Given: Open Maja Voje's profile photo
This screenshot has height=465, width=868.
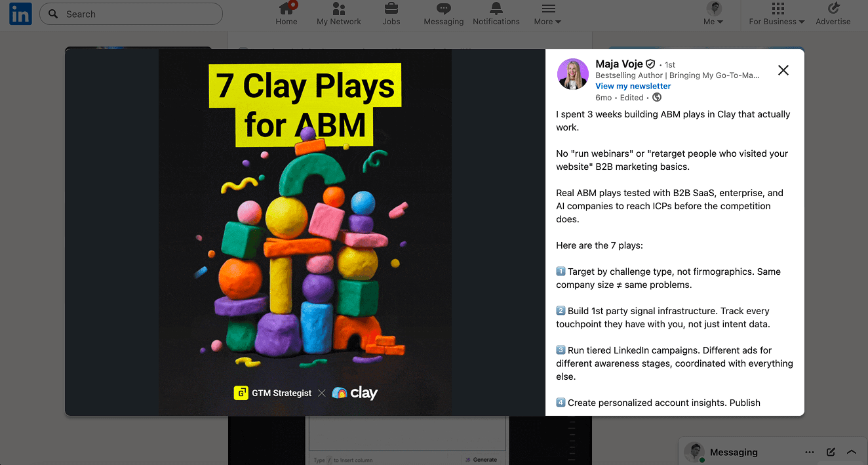Looking at the screenshot, I should (572, 73).
